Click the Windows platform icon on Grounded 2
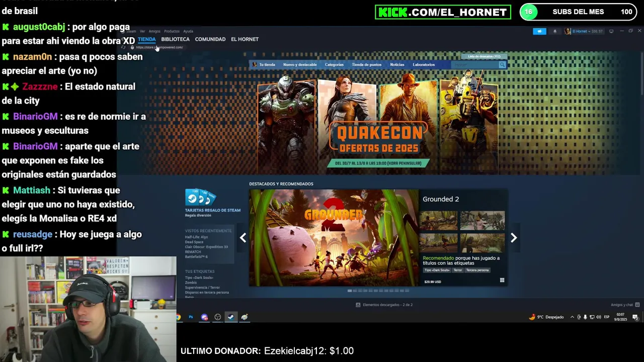Image resolution: width=644 pixels, height=362 pixels. (x=502, y=281)
